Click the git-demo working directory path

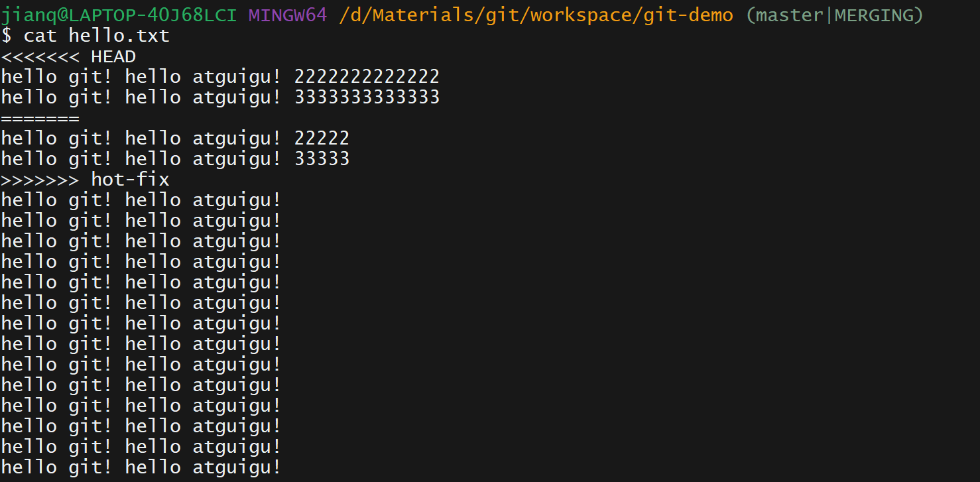(x=536, y=15)
